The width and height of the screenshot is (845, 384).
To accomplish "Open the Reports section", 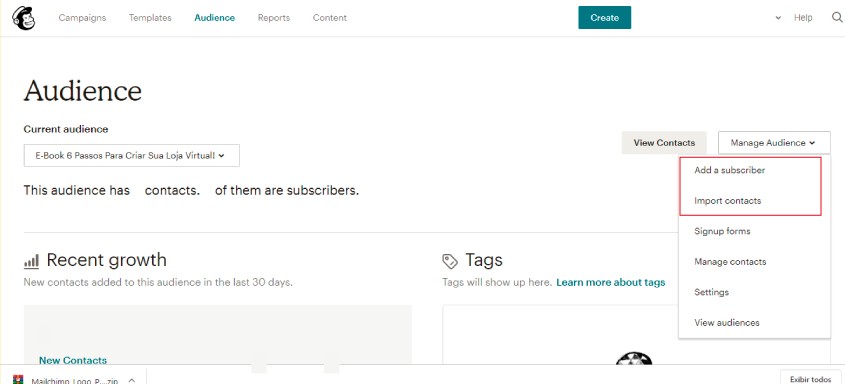I will [x=274, y=18].
